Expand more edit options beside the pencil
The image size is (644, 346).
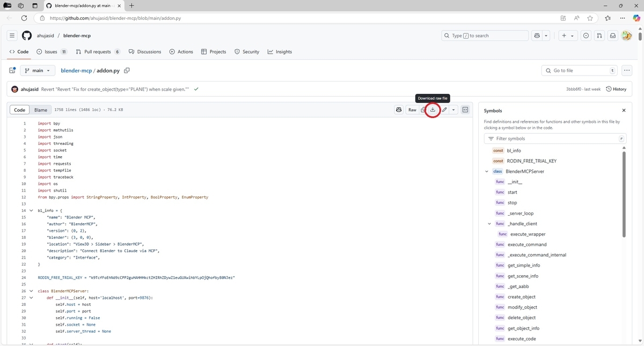tap(453, 109)
